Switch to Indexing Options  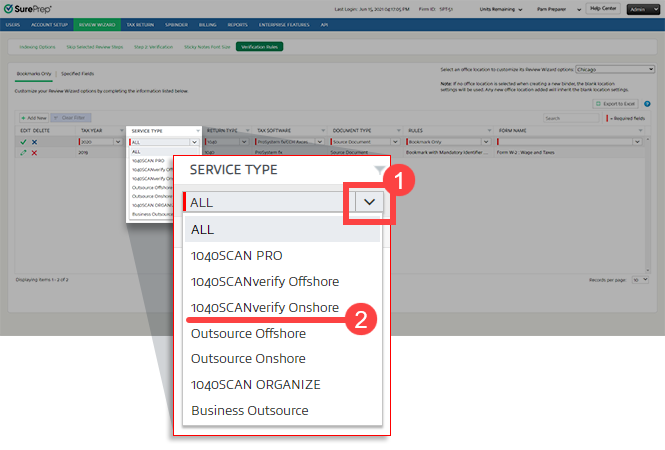click(x=37, y=47)
